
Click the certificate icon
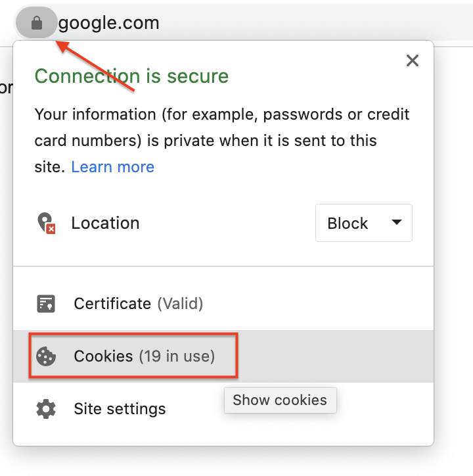click(45, 304)
